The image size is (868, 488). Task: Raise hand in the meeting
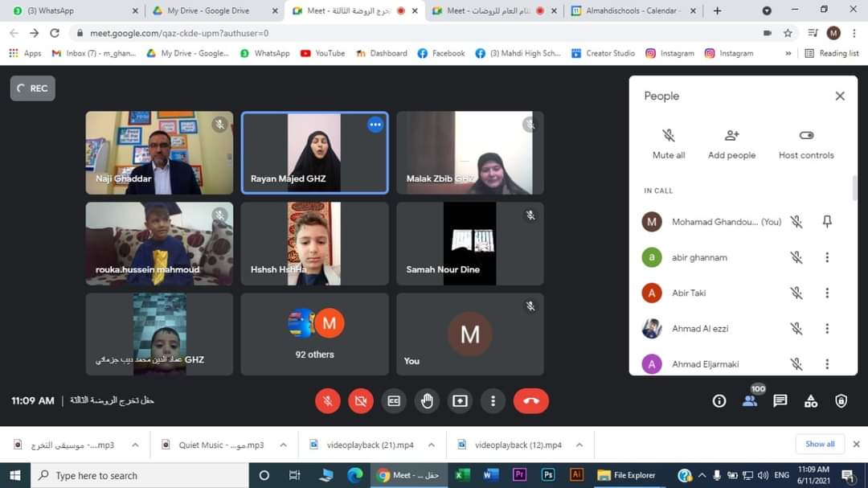(x=427, y=400)
